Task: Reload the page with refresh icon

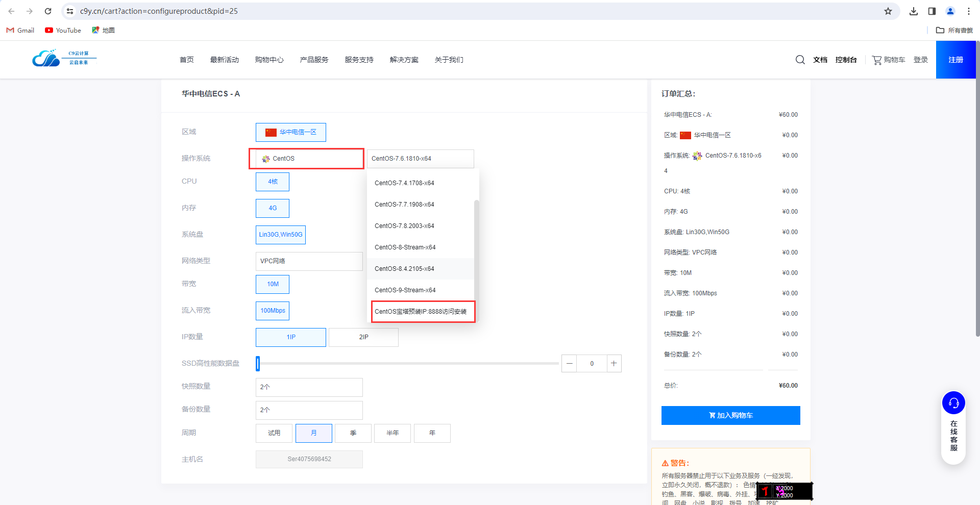Action: 48,11
